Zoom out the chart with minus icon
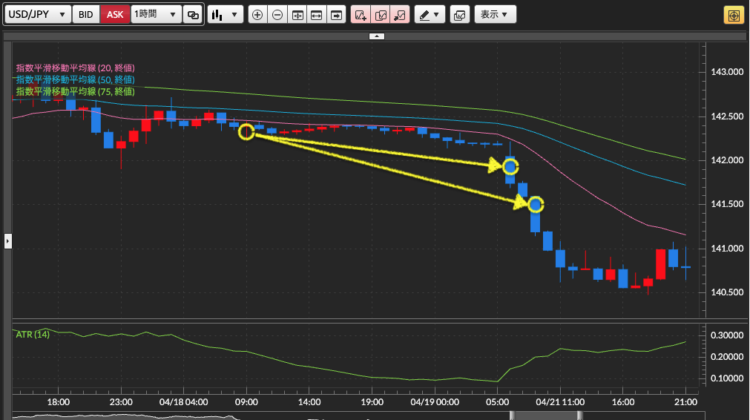The width and height of the screenshot is (750, 420). tap(277, 15)
